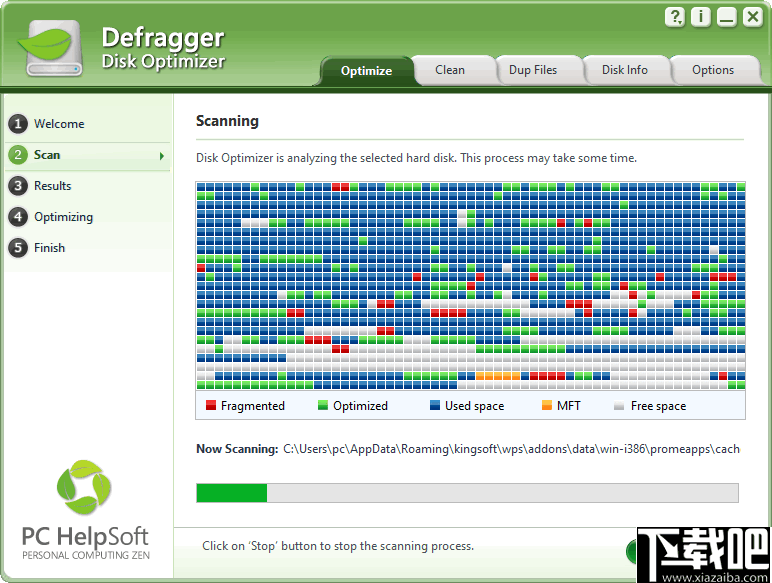
Task: Click the 'Now Scanning:' label
Action: pyautogui.click(x=237, y=449)
